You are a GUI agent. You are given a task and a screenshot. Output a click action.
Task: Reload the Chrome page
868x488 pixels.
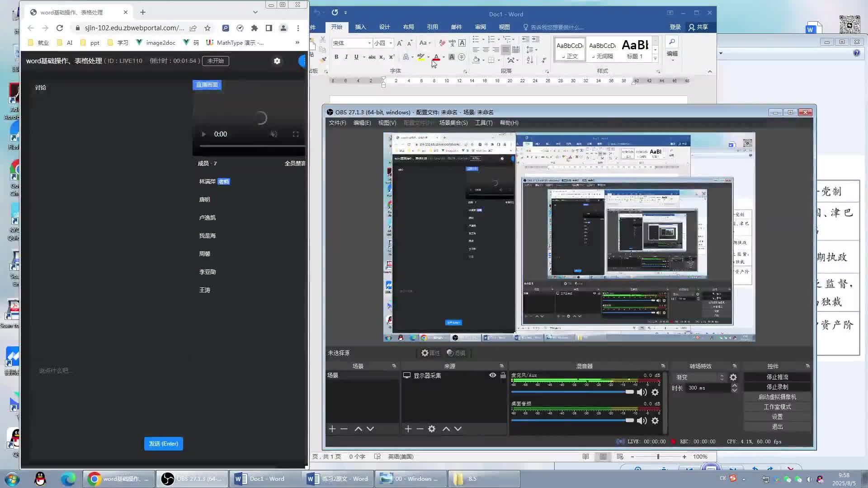[x=60, y=28]
